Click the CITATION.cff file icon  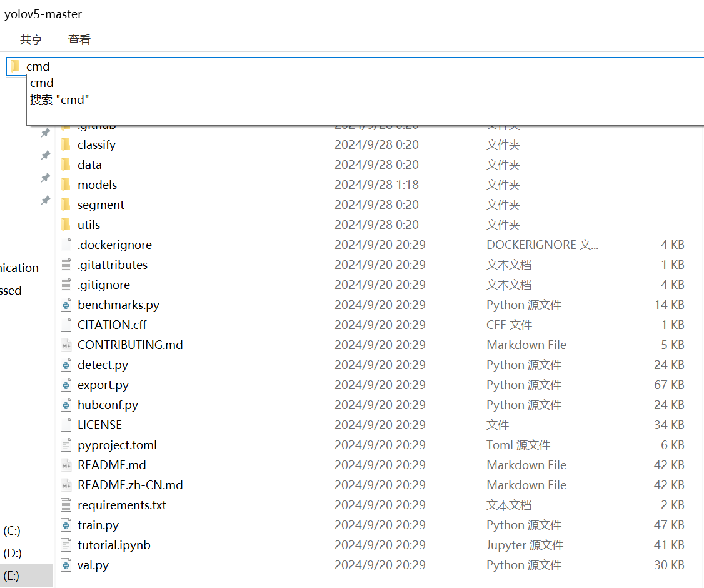pyautogui.click(x=66, y=325)
